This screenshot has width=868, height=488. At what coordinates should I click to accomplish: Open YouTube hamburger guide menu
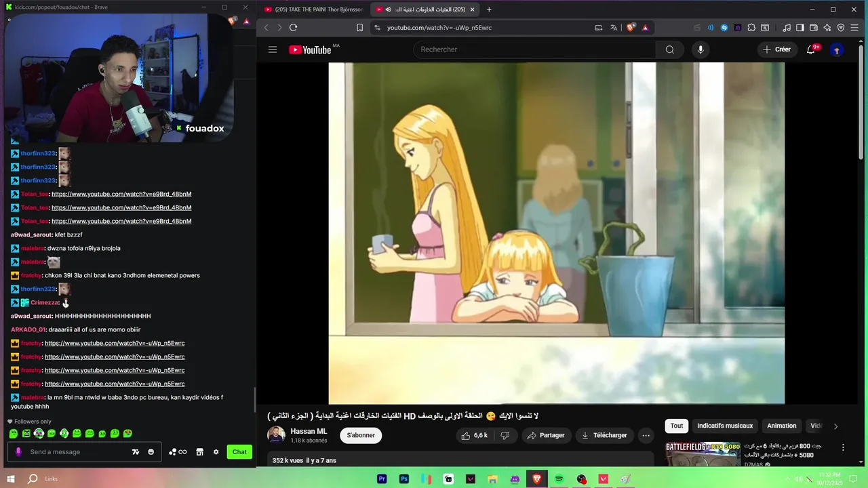pyautogui.click(x=273, y=49)
